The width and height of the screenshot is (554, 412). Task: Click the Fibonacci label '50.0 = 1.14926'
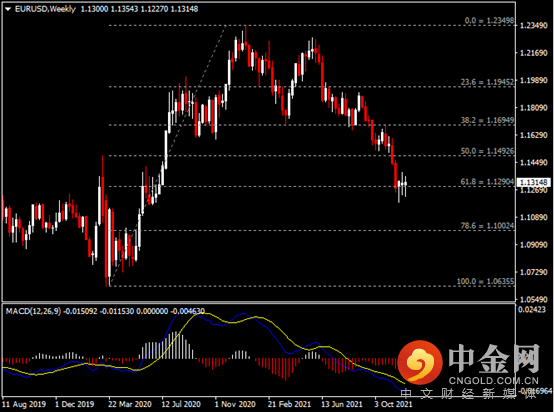pyautogui.click(x=487, y=151)
